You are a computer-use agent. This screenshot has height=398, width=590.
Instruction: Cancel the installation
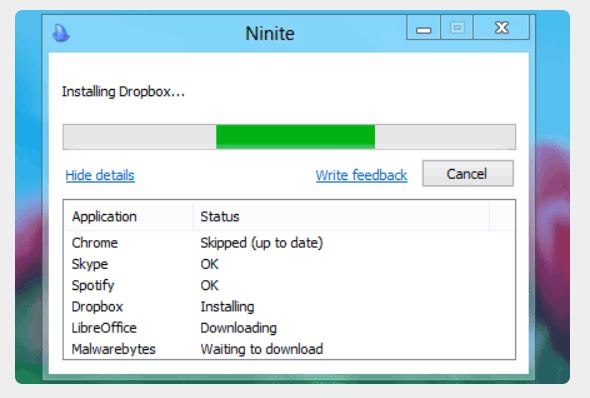[x=468, y=173]
